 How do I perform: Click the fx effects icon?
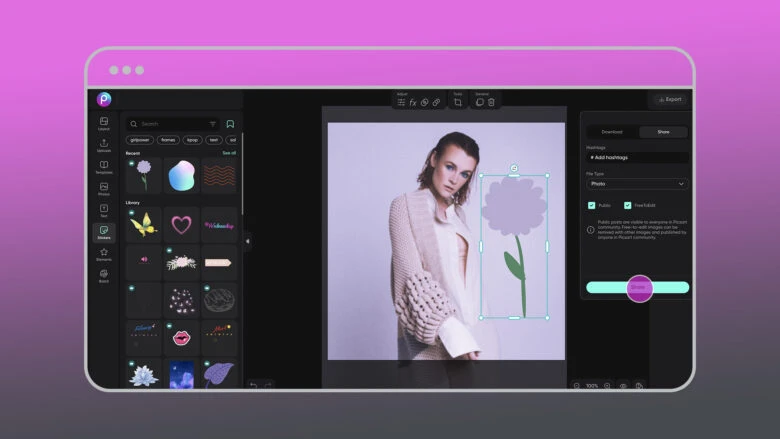[x=413, y=102]
